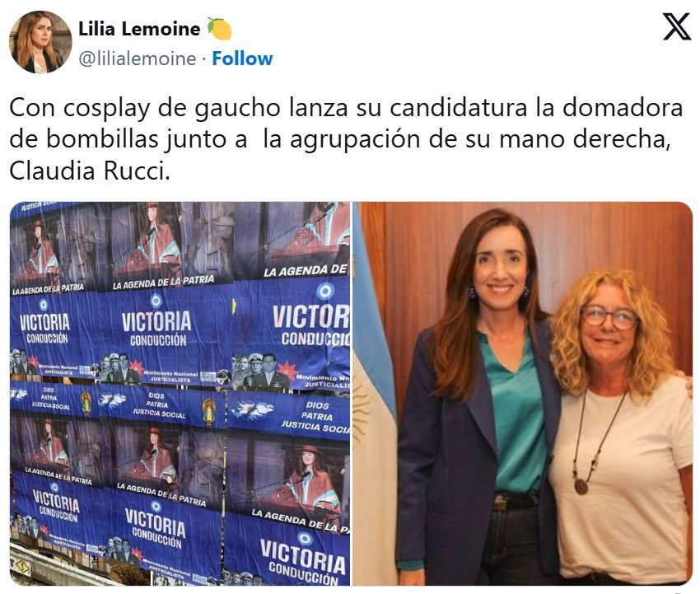
Task: Open the @lilialemoine handle link
Action: point(137,58)
